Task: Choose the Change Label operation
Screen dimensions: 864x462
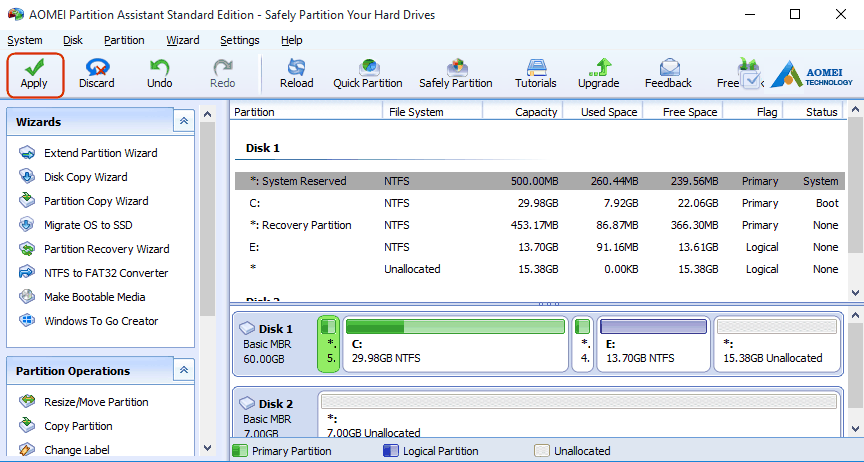Action: pos(64,450)
